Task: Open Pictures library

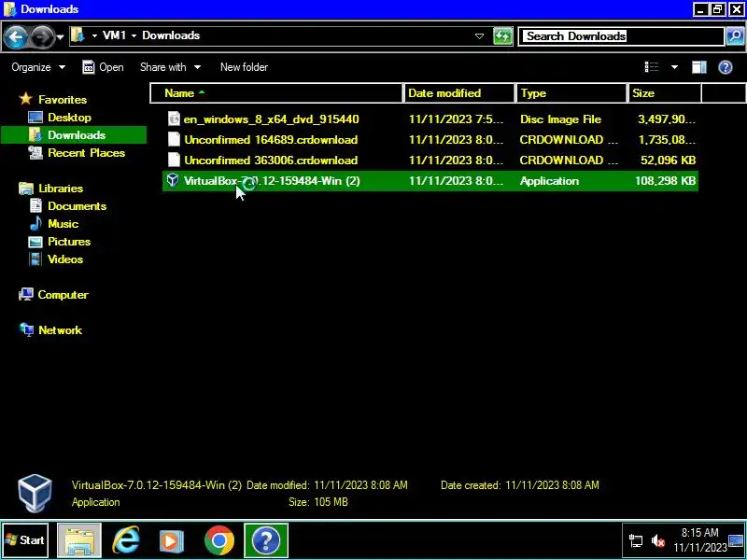Action: coord(69,242)
